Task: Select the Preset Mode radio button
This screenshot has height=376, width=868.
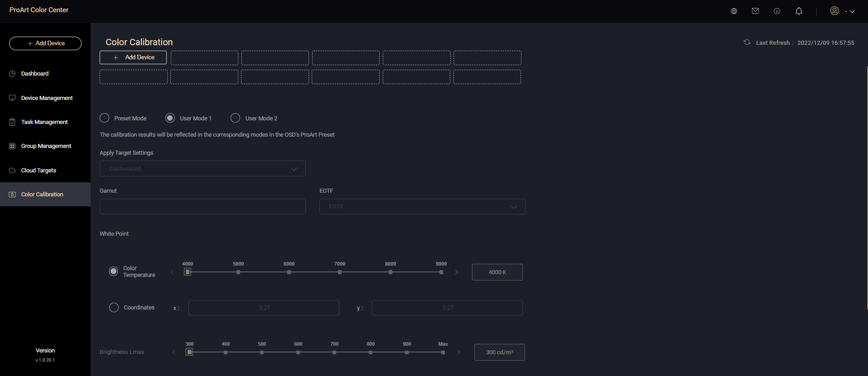Action: (x=104, y=118)
